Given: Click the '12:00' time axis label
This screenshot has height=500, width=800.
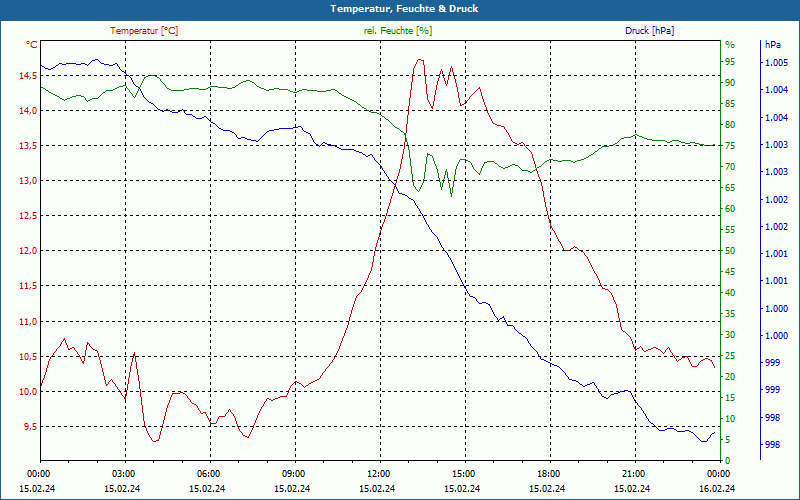Looking at the screenshot, I should (x=377, y=473).
